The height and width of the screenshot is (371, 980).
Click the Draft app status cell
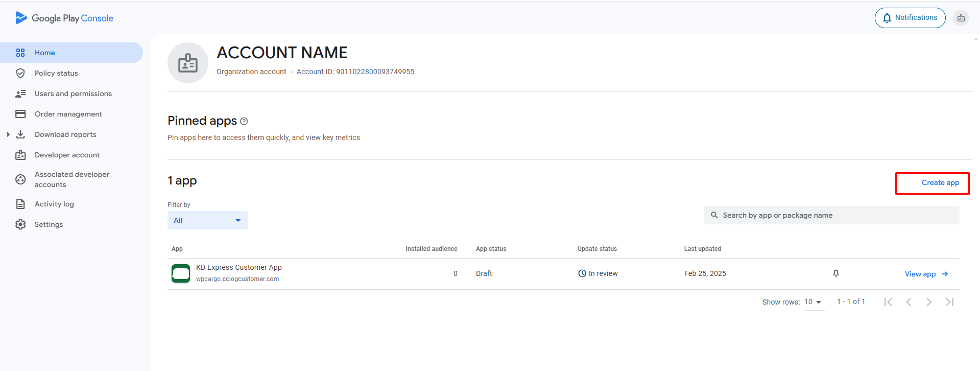point(484,273)
